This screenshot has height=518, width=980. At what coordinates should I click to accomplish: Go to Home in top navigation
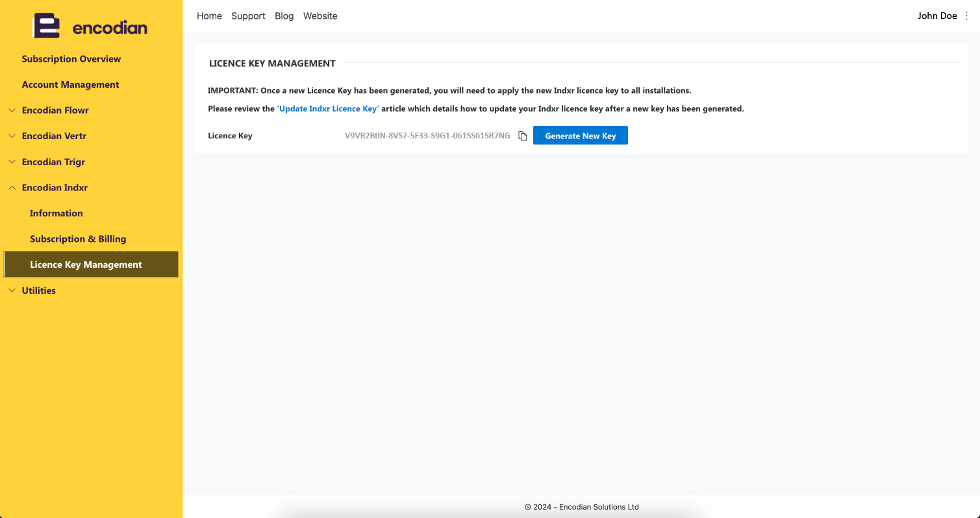click(209, 16)
